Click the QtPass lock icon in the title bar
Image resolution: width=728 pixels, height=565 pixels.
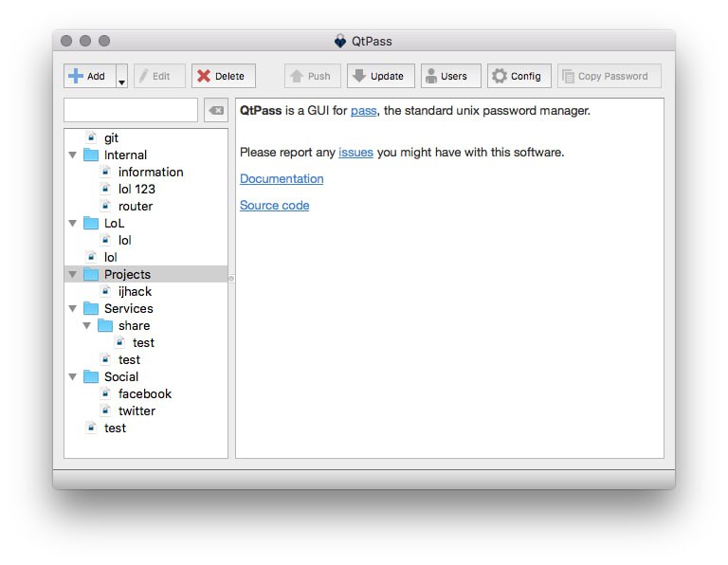pos(340,42)
